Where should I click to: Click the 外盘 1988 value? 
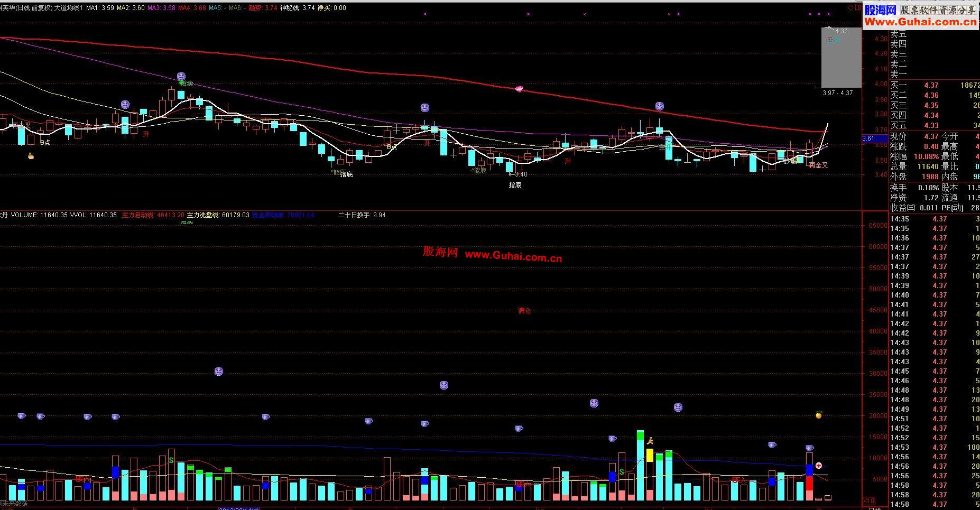coord(930,177)
